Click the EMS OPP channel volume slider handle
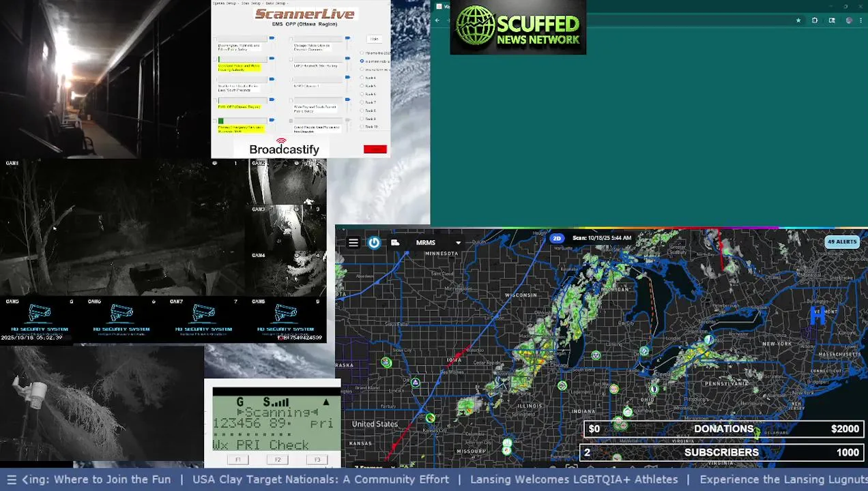The image size is (868, 491). pos(272,100)
